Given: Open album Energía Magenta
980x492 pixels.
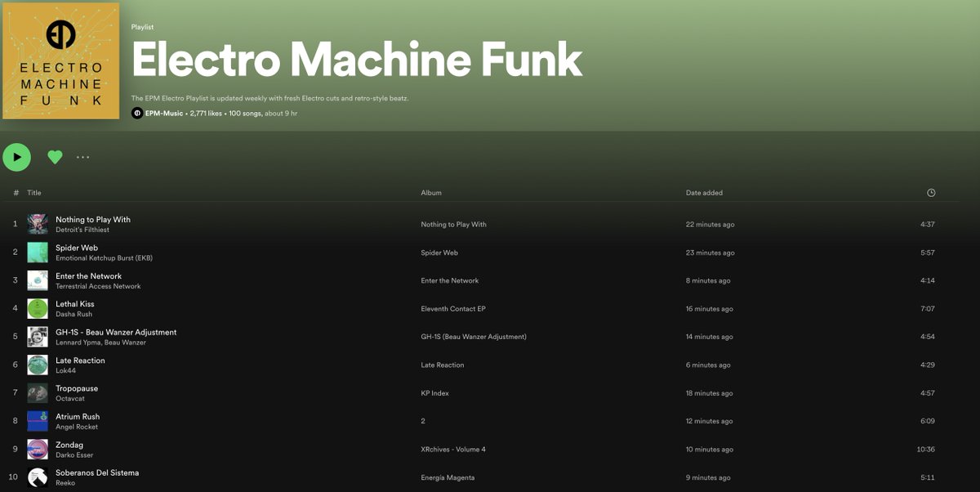Looking at the screenshot, I should pos(448,477).
